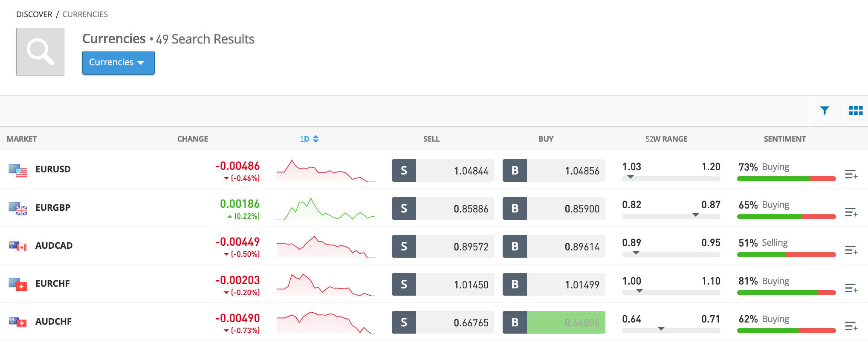Go to the DISCOVER breadcrumb
Viewport: 868px width, 343px height.
[x=34, y=15]
